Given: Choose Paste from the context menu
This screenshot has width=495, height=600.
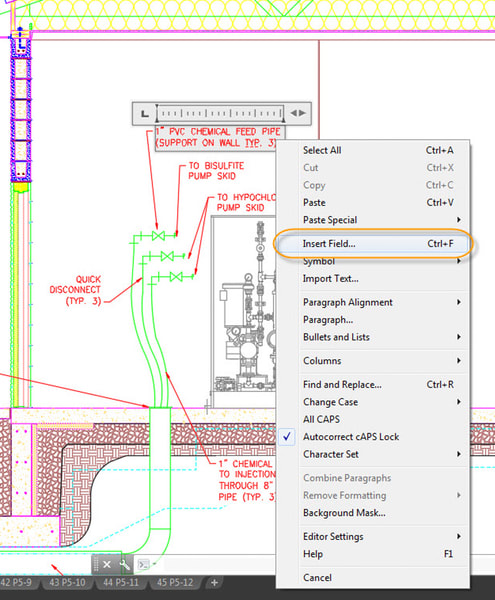Looking at the screenshot, I should coord(373,202).
